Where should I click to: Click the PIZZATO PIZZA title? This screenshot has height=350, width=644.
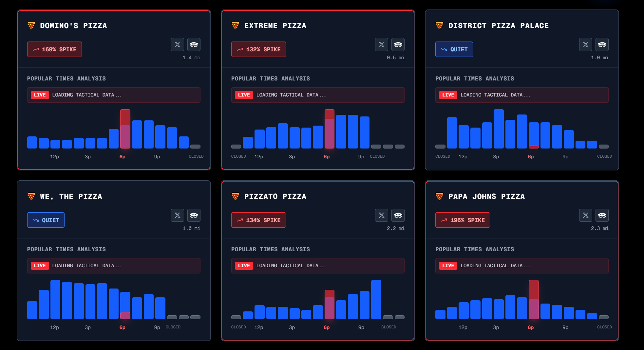[x=275, y=196]
